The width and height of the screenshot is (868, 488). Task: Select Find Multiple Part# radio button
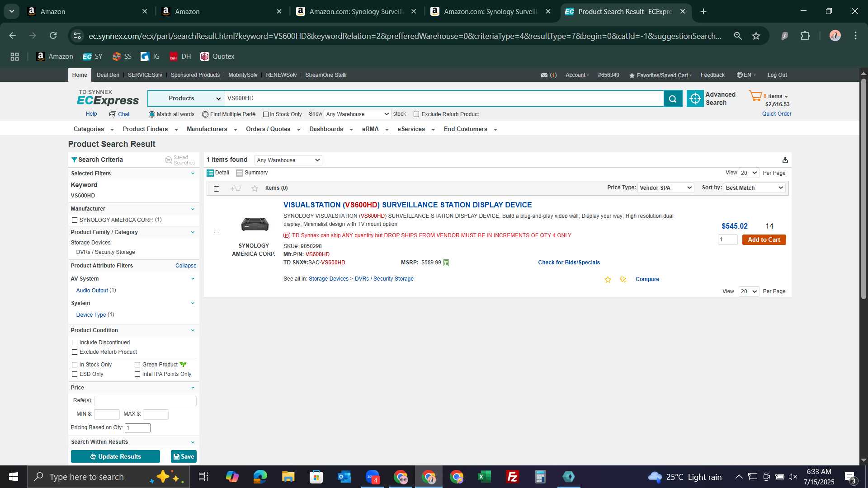coord(205,114)
